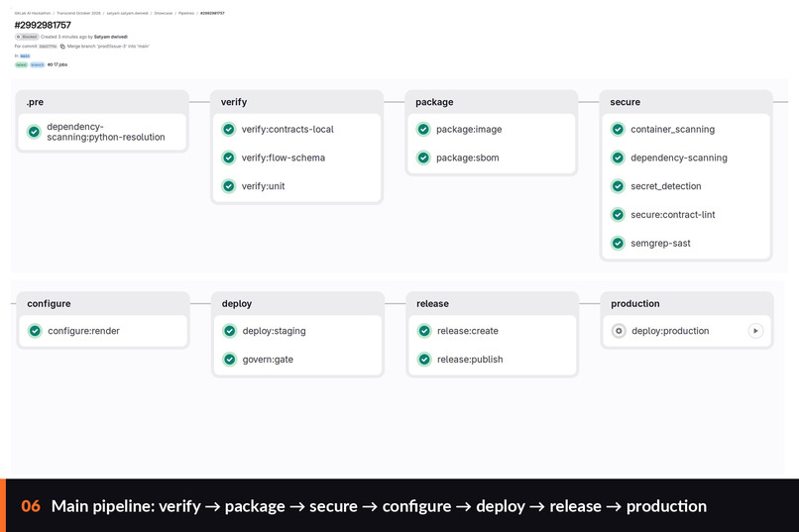Image resolution: width=799 pixels, height=532 pixels.
Task: Open the deploy:staging job
Action: [275, 331]
